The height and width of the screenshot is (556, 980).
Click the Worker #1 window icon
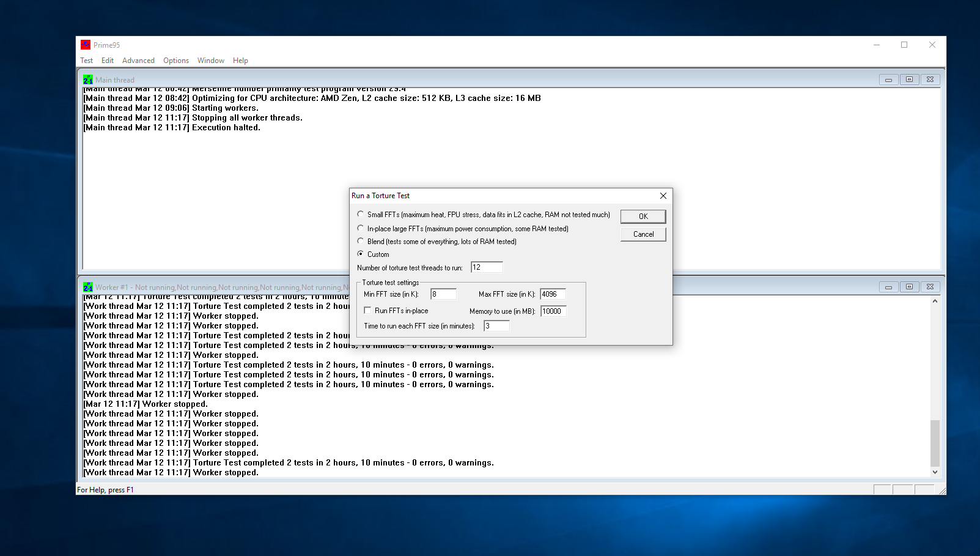tap(88, 287)
